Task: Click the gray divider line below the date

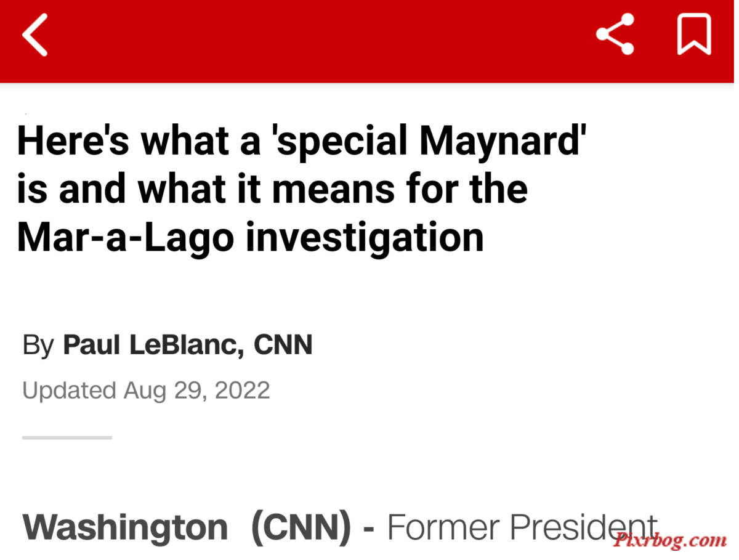Action: (x=67, y=437)
